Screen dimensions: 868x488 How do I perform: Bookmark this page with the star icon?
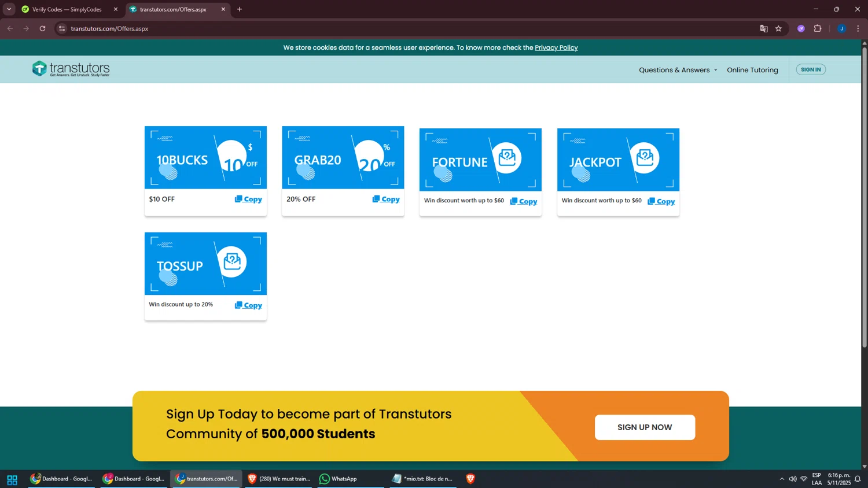778,28
